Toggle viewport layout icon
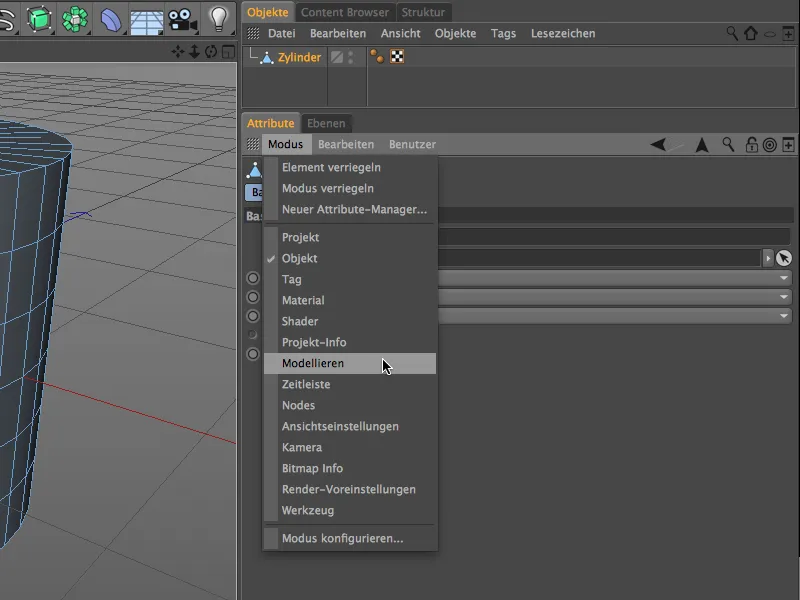Viewport: 800px width, 600px height. click(x=228, y=52)
